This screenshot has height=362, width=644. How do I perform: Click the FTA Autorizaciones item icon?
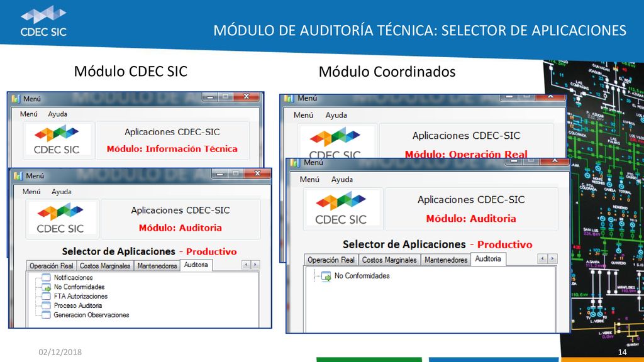tap(46, 297)
